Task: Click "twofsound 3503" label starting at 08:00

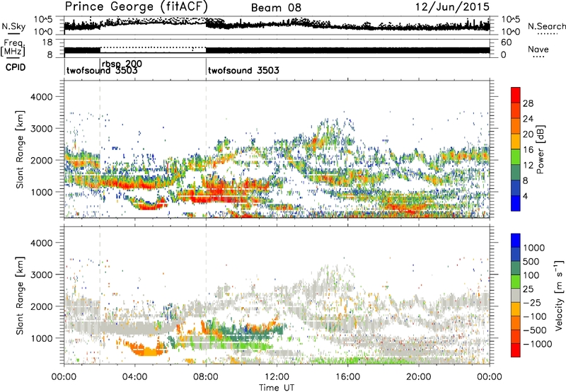Action: 243,70
